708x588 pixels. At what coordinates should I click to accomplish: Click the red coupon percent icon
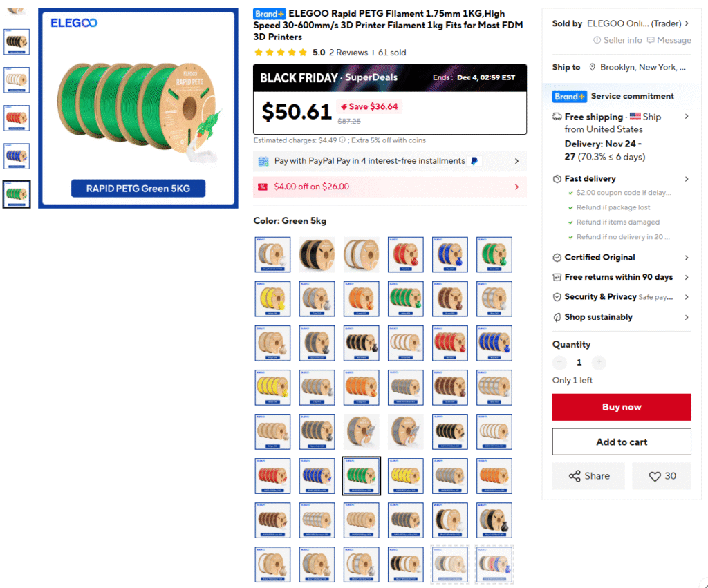click(x=263, y=187)
